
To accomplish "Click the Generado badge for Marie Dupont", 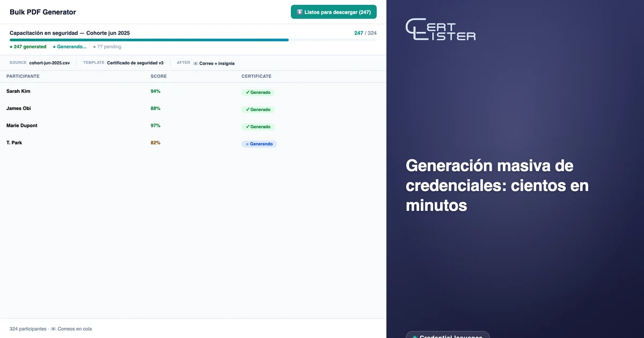I will 258,127.
